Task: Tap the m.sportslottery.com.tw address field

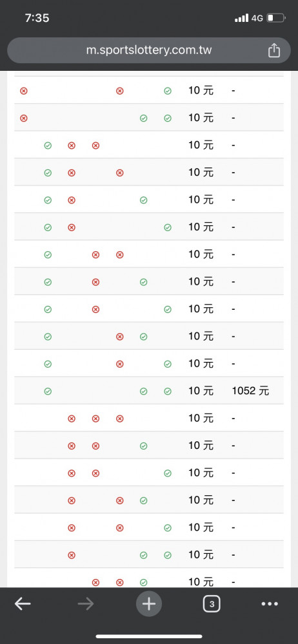Action: (x=149, y=50)
